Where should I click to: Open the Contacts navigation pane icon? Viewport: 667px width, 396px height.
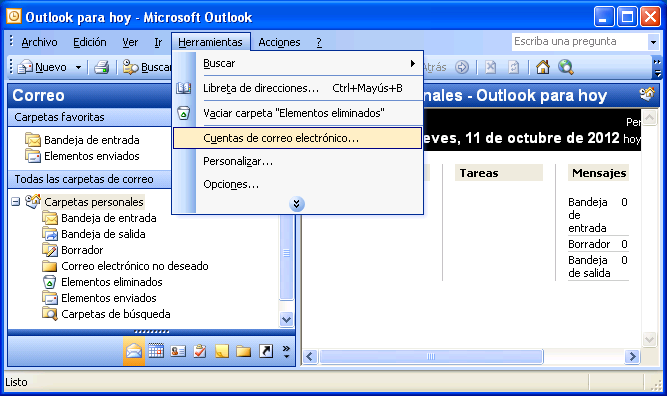pos(178,351)
